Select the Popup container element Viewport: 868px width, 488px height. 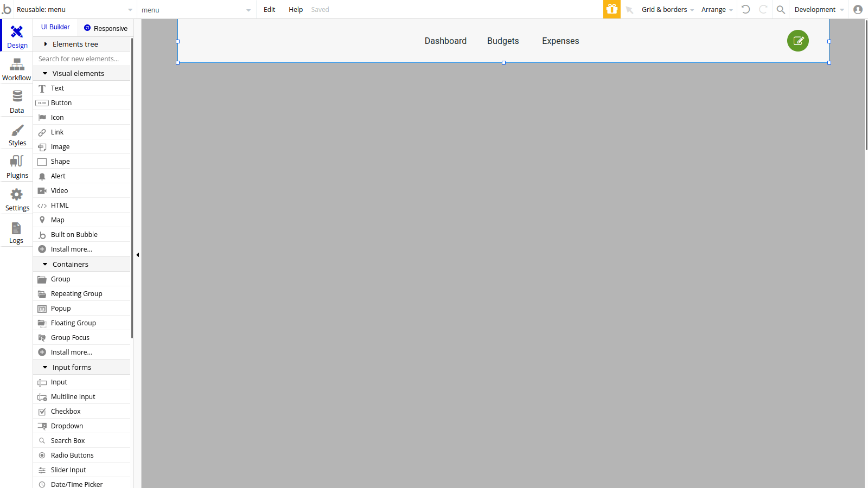82,308
